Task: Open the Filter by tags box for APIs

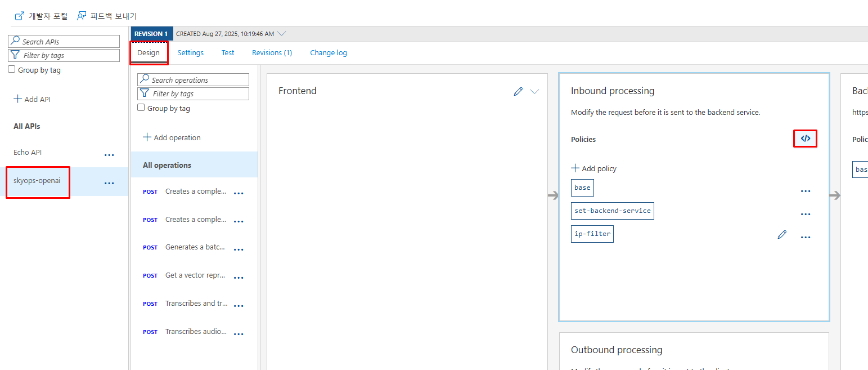Action: coord(64,55)
